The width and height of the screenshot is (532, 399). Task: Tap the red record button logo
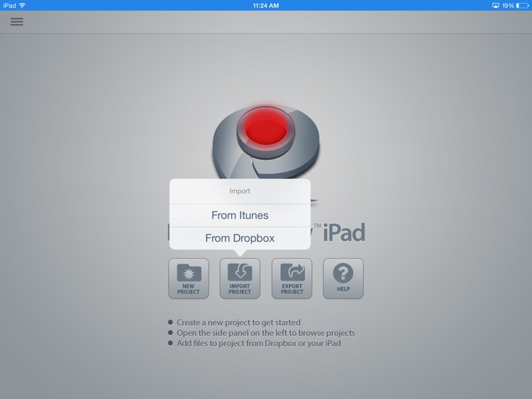click(266, 131)
